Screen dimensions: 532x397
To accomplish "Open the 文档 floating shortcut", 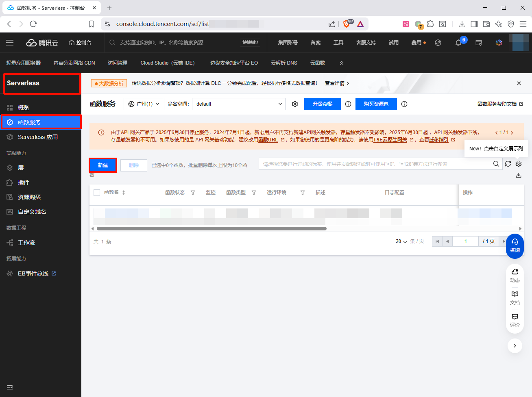I will [515, 298].
